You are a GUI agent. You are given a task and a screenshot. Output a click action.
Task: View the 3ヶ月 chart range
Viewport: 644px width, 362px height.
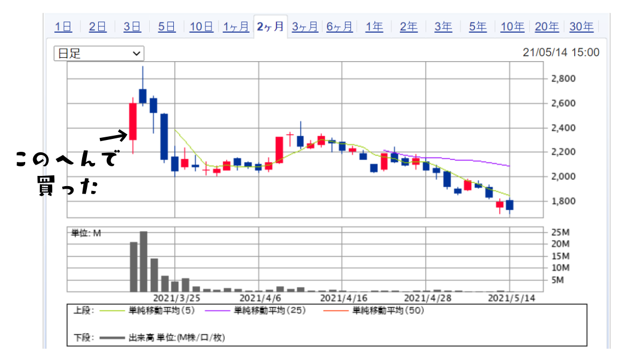305,26
